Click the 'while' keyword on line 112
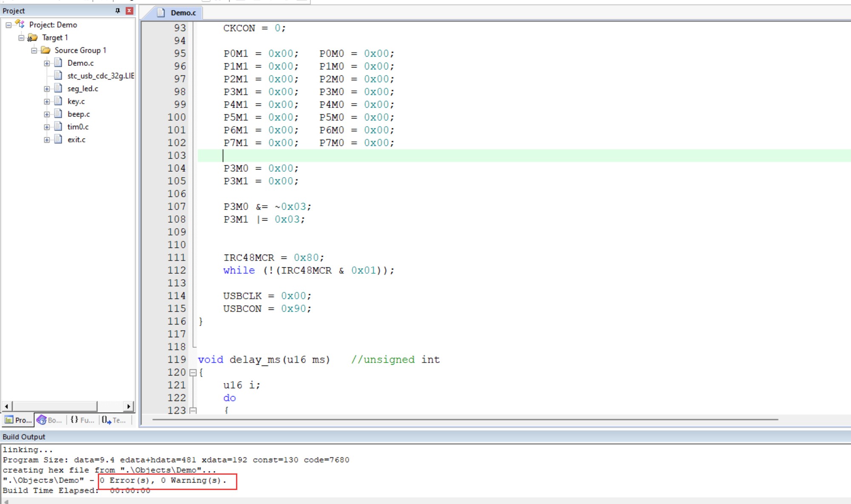The height and width of the screenshot is (504, 851). click(x=239, y=270)
